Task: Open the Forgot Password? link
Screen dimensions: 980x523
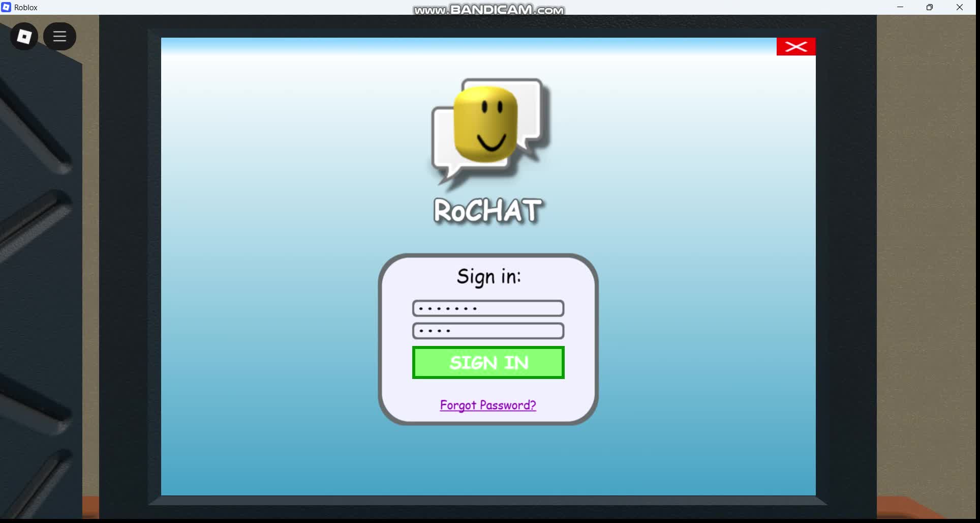Action: pyautogui.click(x=488, y=405)
